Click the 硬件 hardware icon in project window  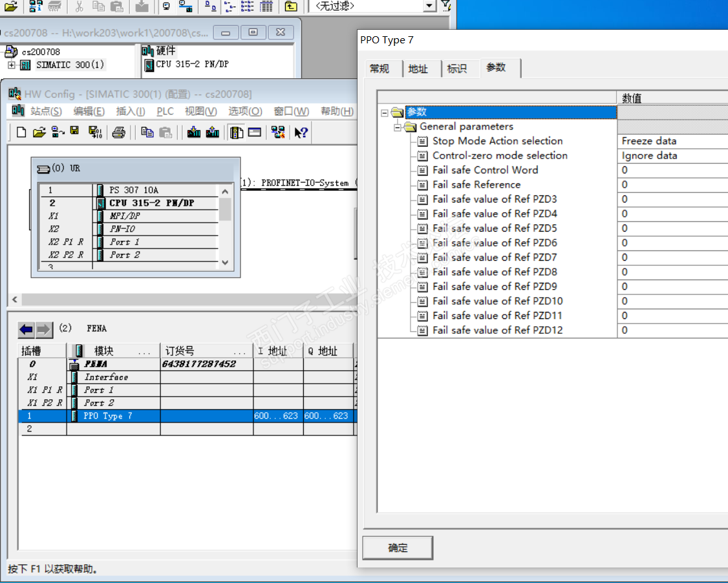point(147,50)
